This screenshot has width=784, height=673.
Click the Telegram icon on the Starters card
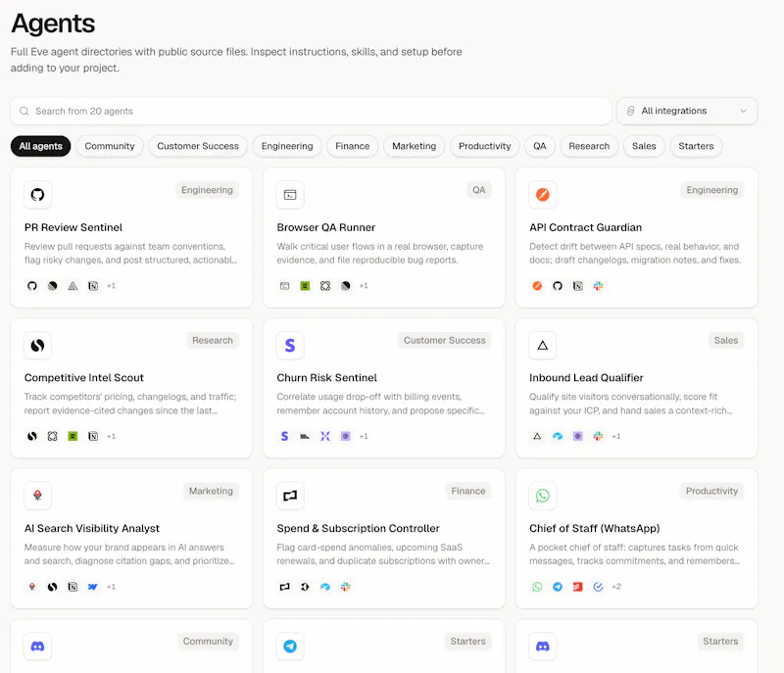point(290,646)
